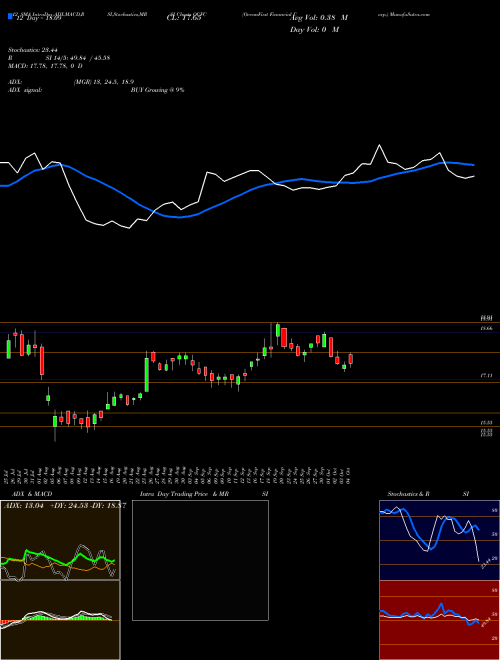Click the tall green candlestick in late August
Image resolution: width=500 pixels, height=660 pixels.
(146, 374)
